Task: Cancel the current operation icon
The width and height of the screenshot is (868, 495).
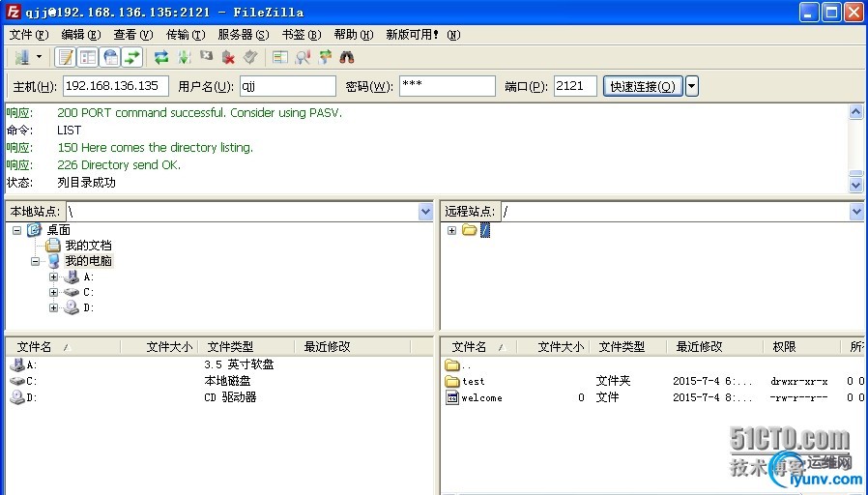Action: pyautogui.click(x=206, y=56)
